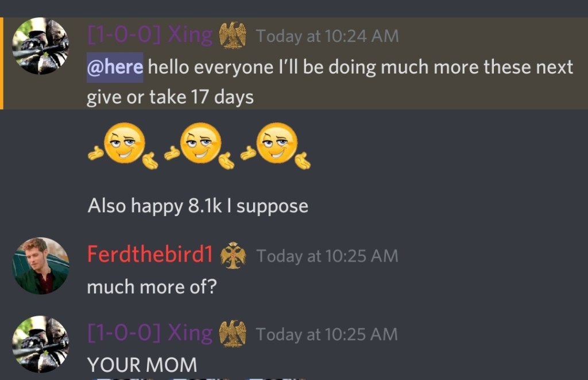Click 'give or take 17 days' message line
This screenshot has height=380, width=588.
(x=170, y=97)
